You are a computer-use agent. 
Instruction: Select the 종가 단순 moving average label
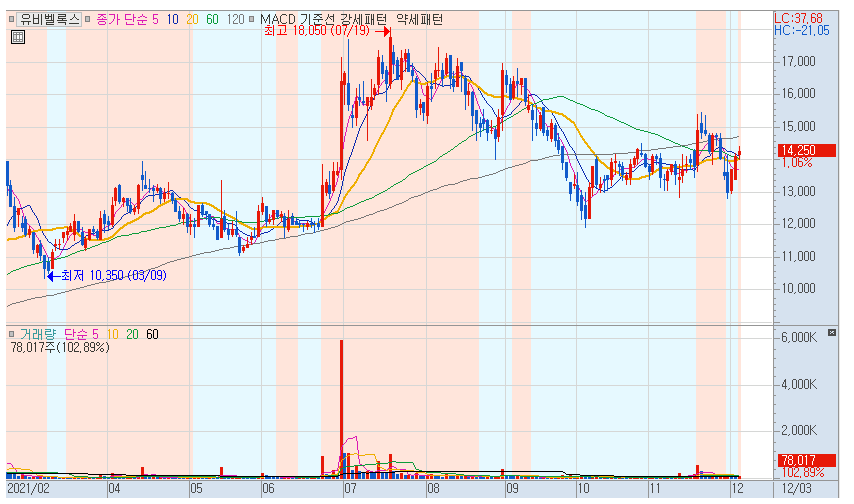point(122,20)
